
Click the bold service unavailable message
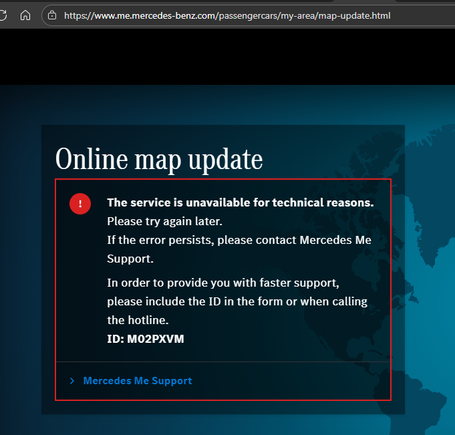240,202
